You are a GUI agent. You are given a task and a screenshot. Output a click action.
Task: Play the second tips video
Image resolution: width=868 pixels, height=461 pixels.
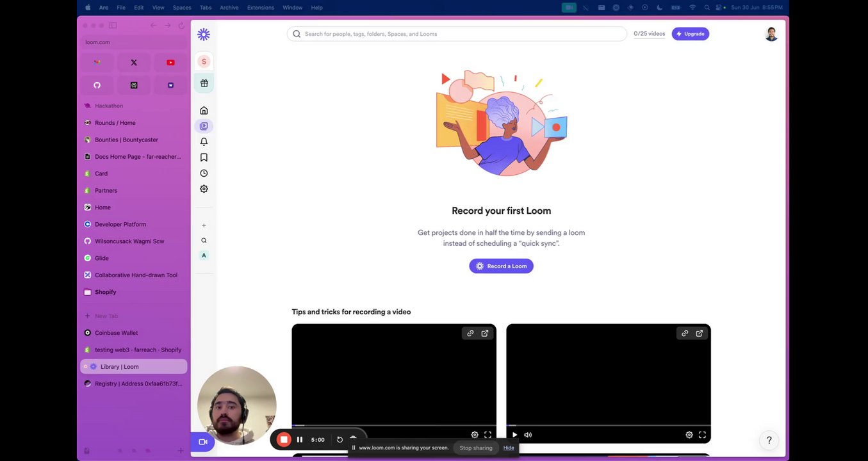click(514, 435)
